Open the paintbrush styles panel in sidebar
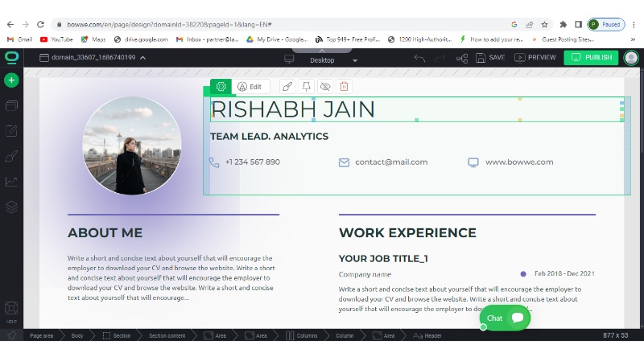Screen dimensions: 644x361 coord(11,156)
